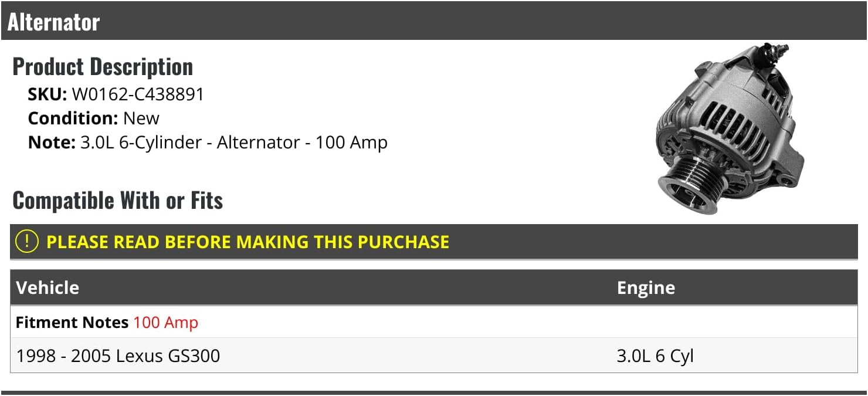
Task: Click the Fitment Notes label
Action: point(72,322)
